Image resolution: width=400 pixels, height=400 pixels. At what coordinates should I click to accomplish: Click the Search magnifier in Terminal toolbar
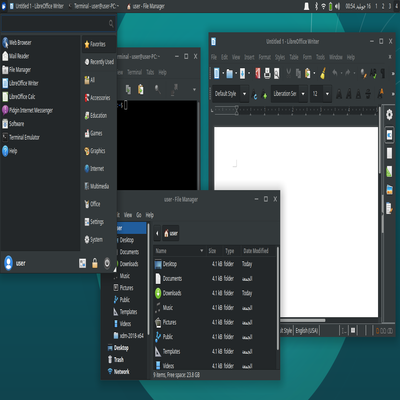pyautogui.click(x=157, y=89)
